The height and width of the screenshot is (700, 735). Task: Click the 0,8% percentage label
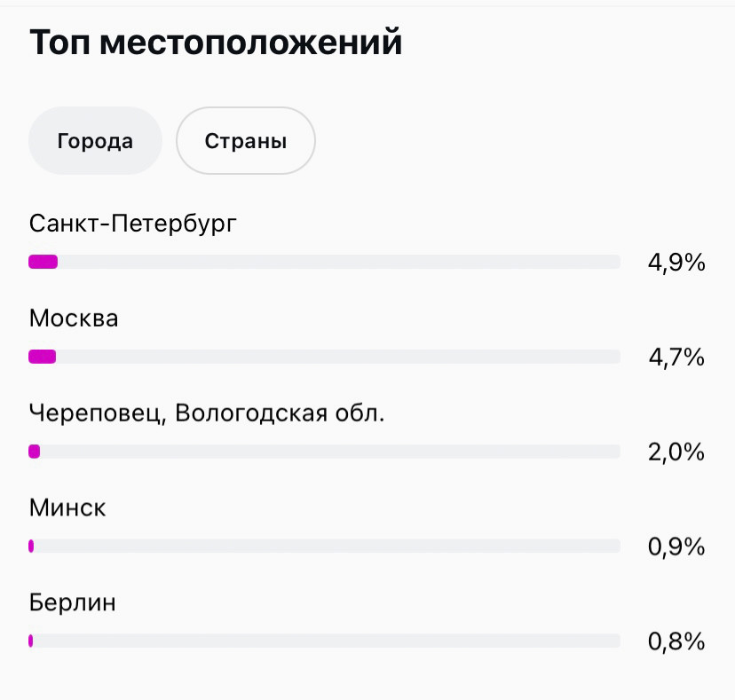tap(676, 641)
